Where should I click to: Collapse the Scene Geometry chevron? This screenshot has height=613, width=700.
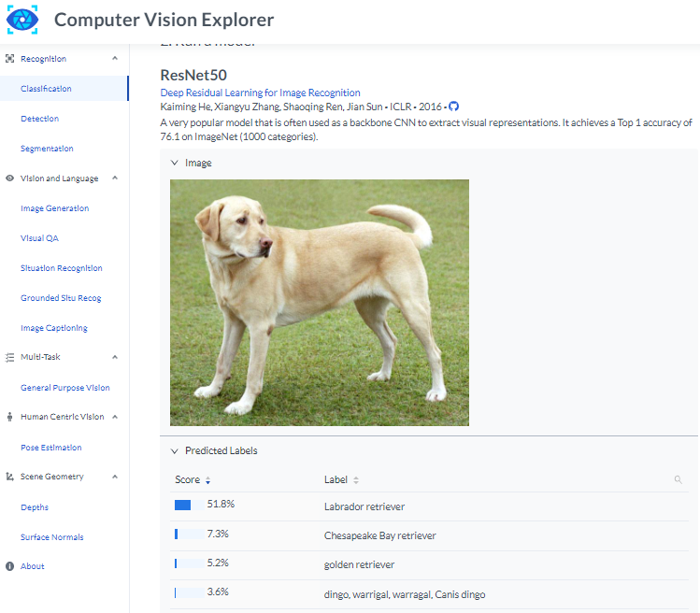tap(115, 477)
